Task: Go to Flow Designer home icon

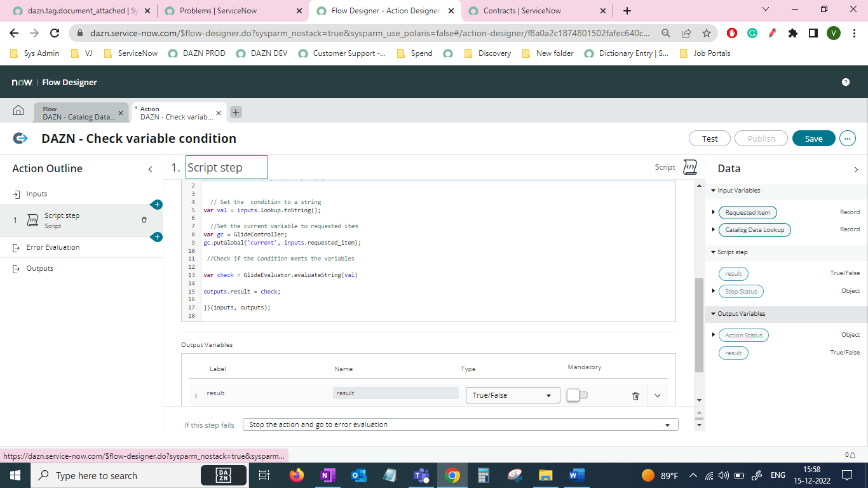Action: point(18,111)
